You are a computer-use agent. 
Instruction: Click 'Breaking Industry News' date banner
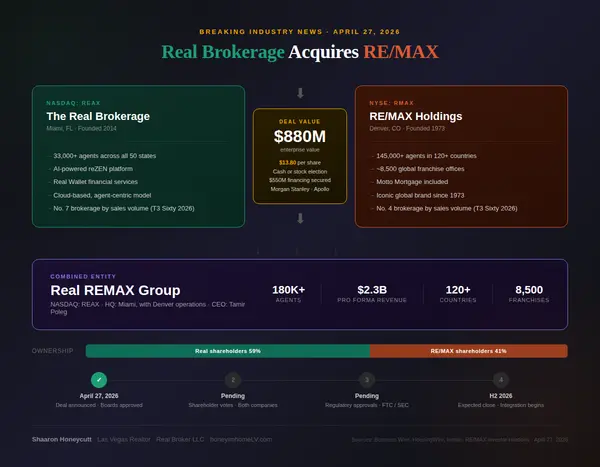[300, 32]
